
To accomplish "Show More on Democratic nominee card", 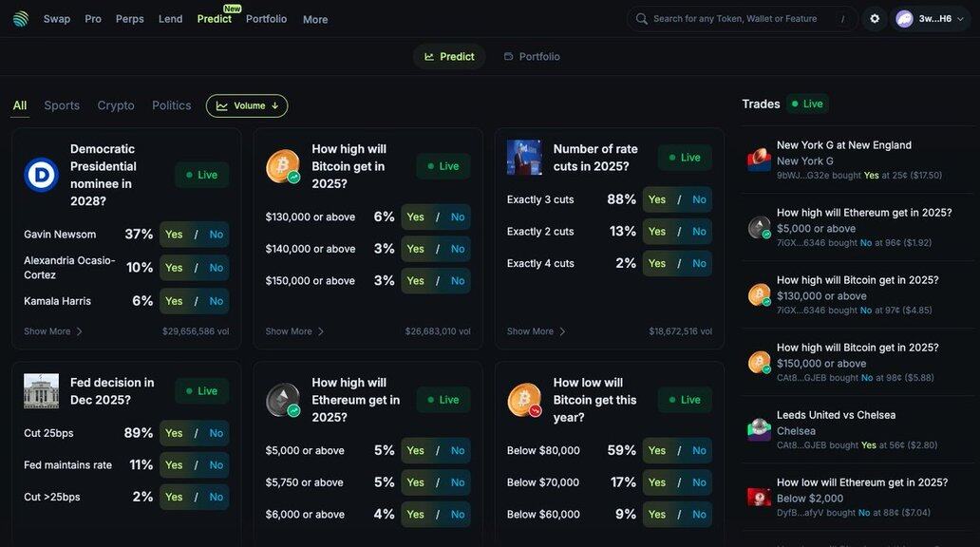I will point(53,331).
